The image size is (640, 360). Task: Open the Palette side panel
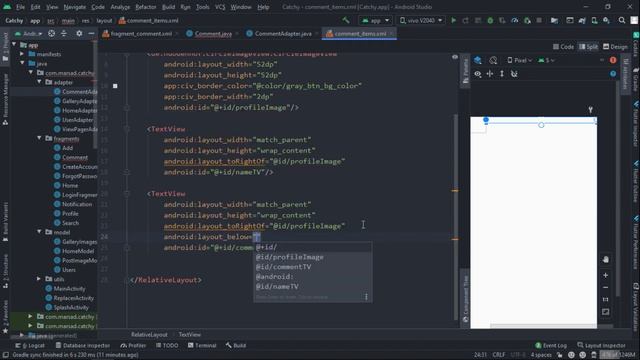click(465, 72)
